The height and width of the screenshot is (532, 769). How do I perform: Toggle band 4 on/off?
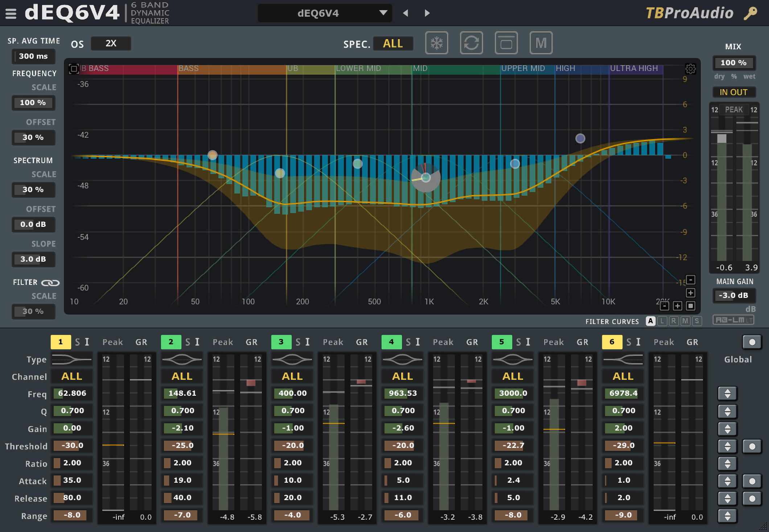click(391, 342)
